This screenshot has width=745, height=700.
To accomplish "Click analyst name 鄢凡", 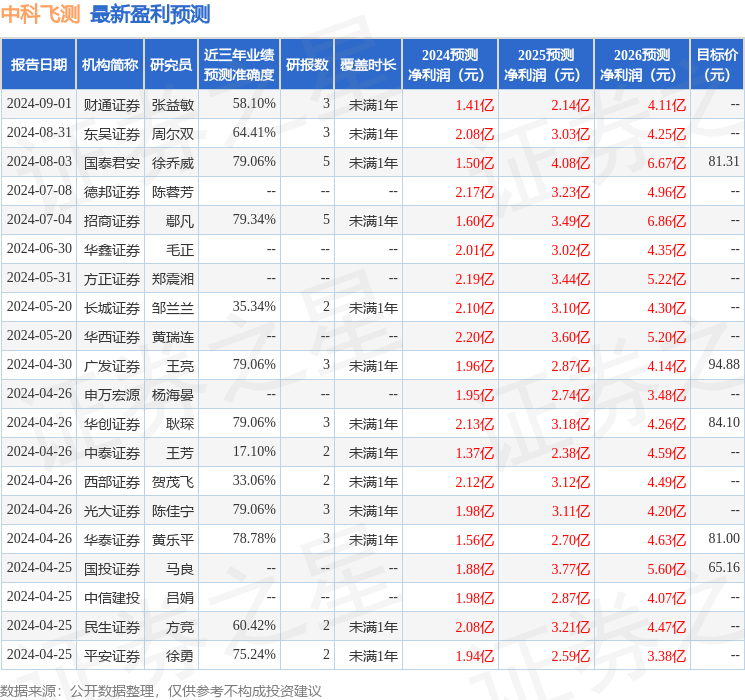I will pyautogui.click(x=180, y=221).
